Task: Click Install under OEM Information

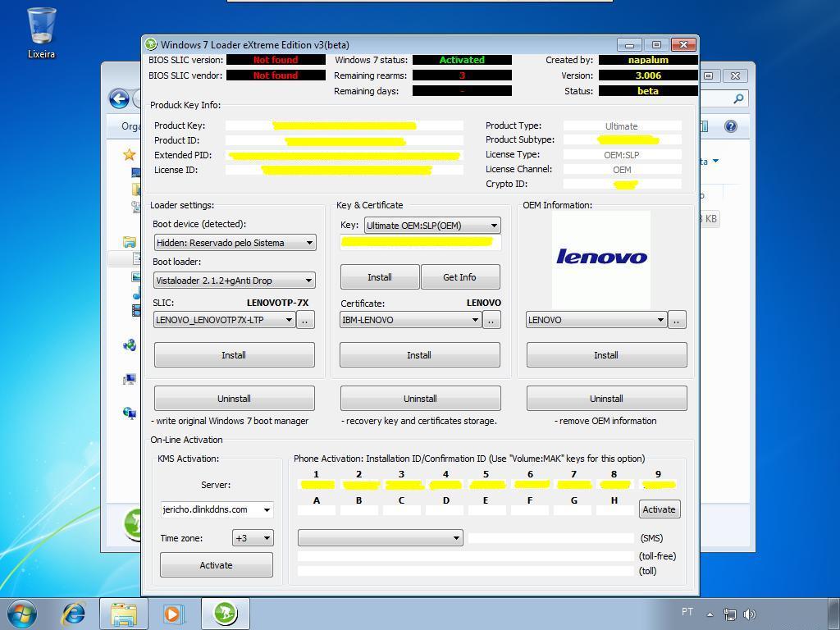Action: (x=606, y=355)
